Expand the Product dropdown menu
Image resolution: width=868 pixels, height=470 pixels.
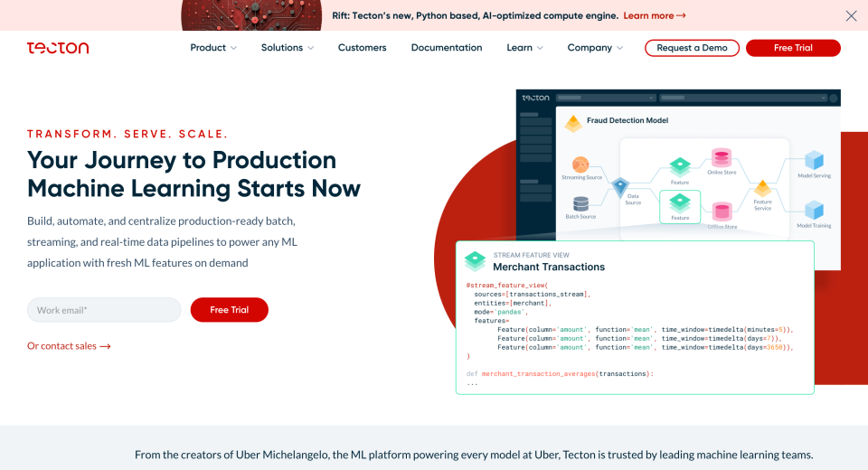(x=213, y=48)
